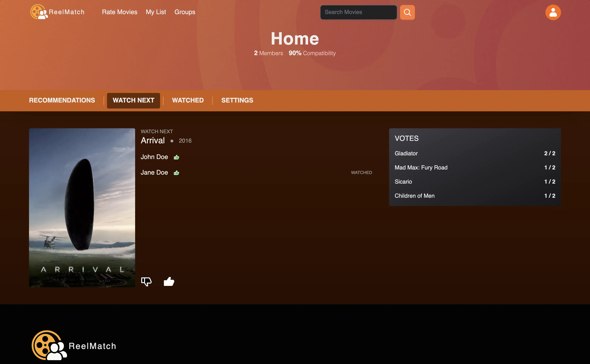
Task: Open My List from navigation
Action: click(x=156, y=12)
